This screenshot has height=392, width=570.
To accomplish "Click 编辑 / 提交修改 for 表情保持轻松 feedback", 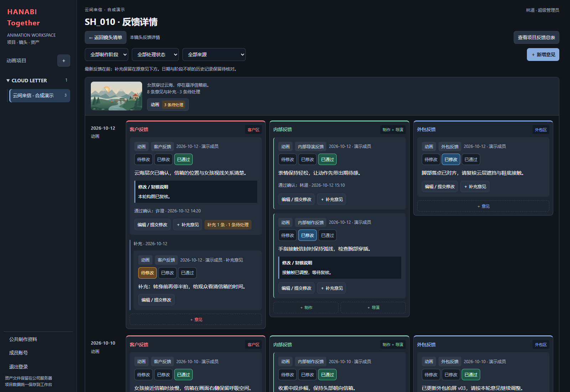I will [296, 200].
